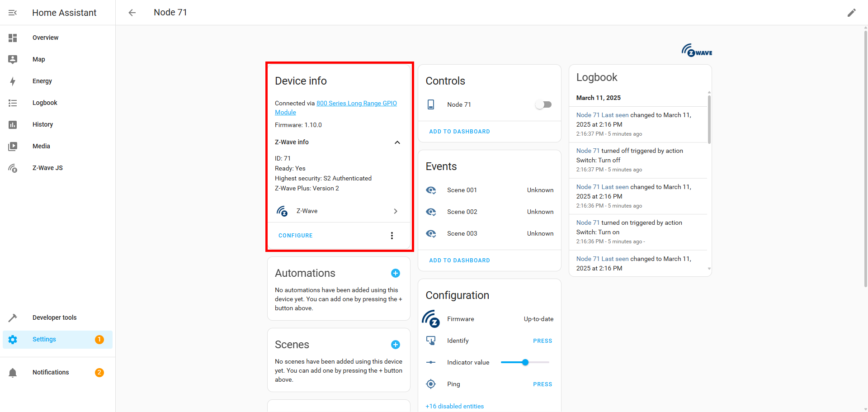Click the back arrow next to Node 71
Screen dimensions: 868x412
(132, 13)
